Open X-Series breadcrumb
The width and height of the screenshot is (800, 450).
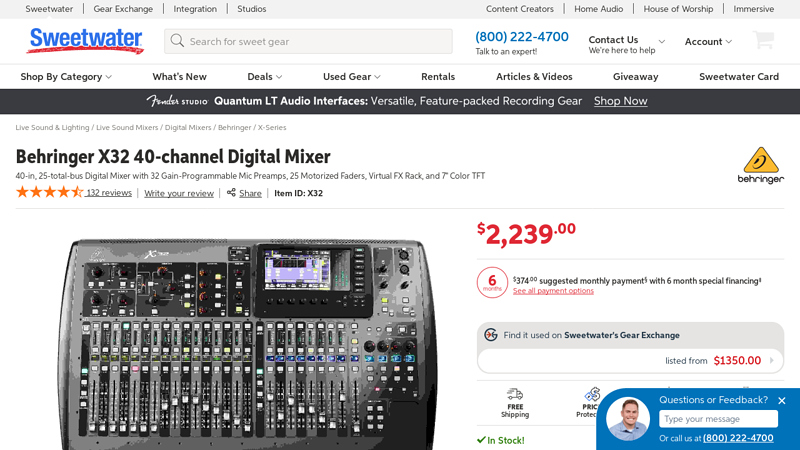coord(271,128)
